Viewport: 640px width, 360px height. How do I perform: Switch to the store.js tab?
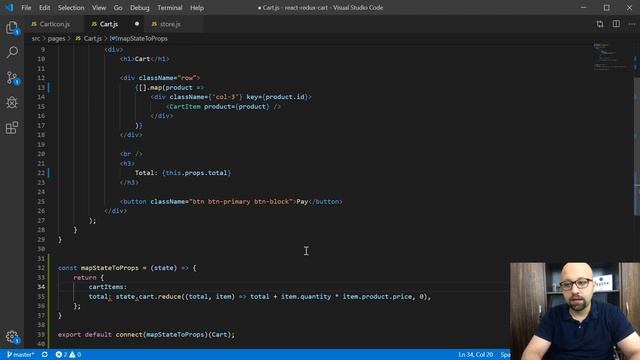click(170, 24)
